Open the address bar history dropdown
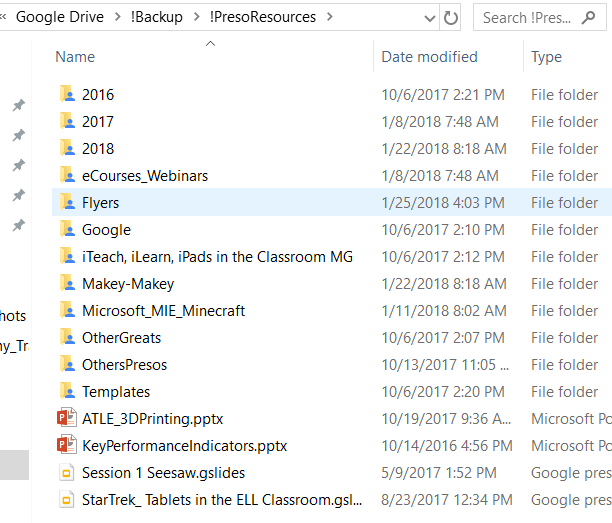Screen dimensions: 612x523 (430, 18)
